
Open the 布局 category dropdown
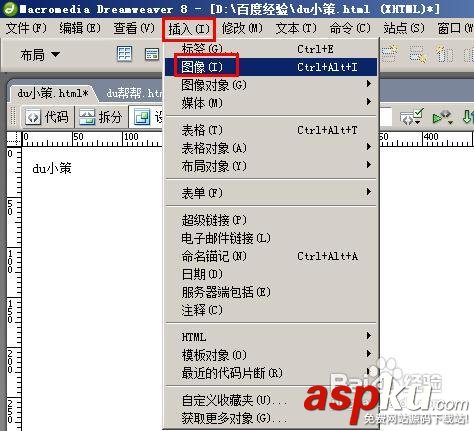tap(40, 54)
